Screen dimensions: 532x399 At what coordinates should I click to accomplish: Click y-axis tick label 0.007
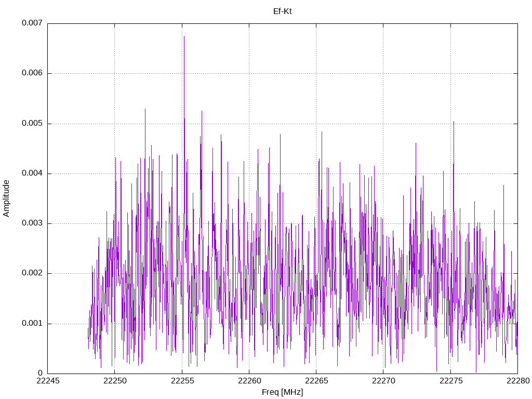click(32, 23)
